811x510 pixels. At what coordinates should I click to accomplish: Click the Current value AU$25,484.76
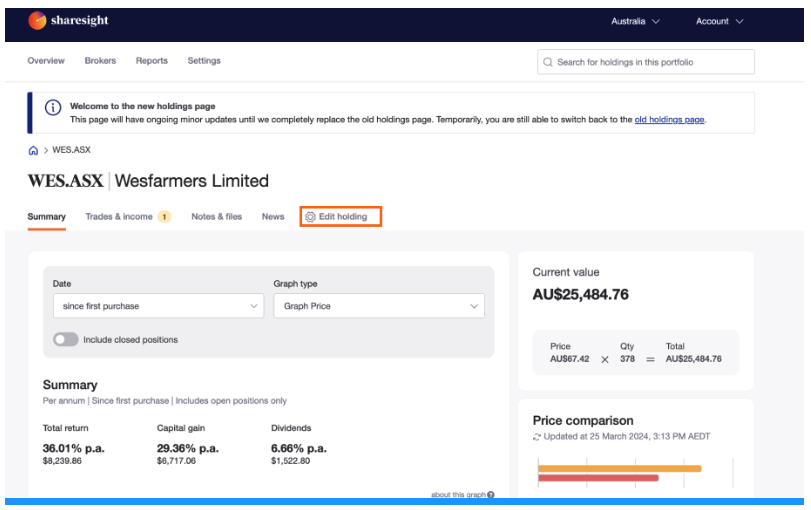click(x=581, y=295)
